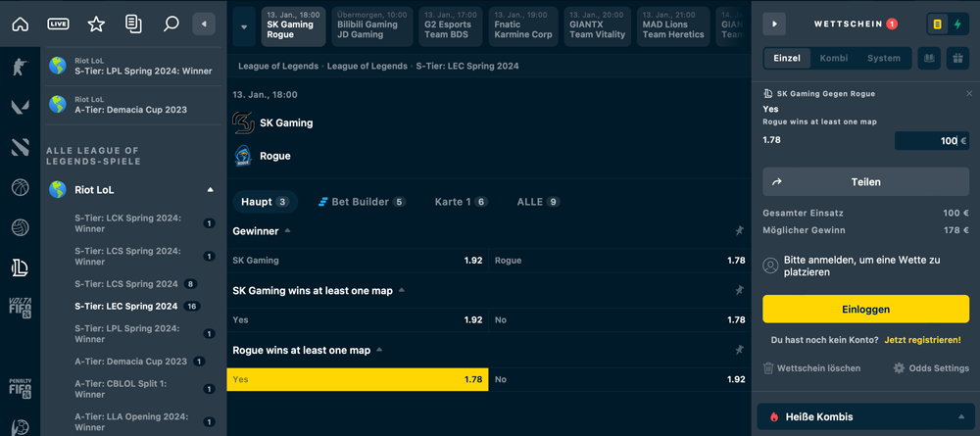The width and height of the screenshot is (980, 436).
Task: Click the Jetzt registrieren link
Action: tap(922, 340)
